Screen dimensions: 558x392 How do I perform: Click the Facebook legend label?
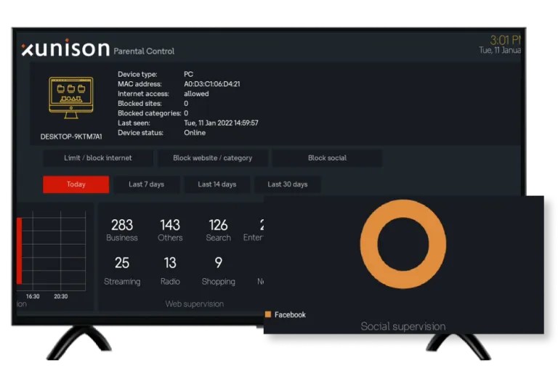tap(290, 314)
